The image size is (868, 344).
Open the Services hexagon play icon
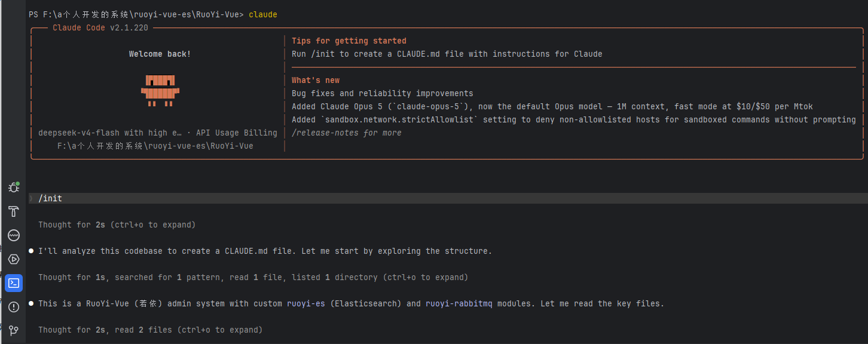(13, 259)
